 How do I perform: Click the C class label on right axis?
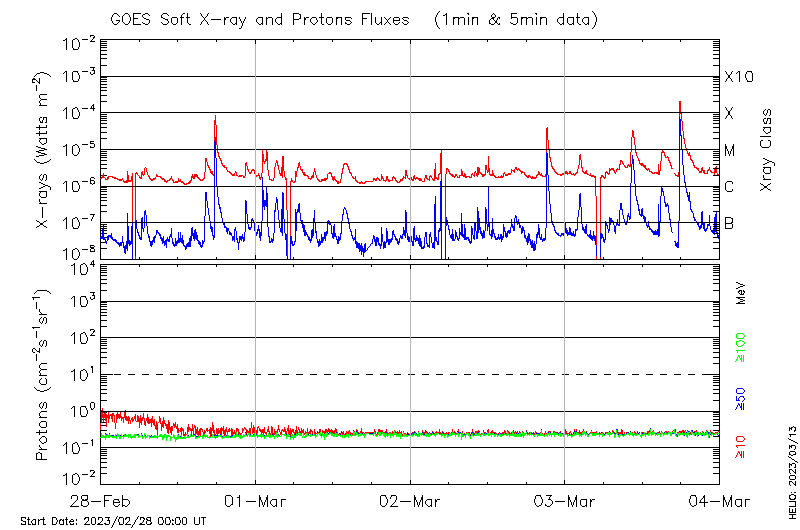point(729,186)
